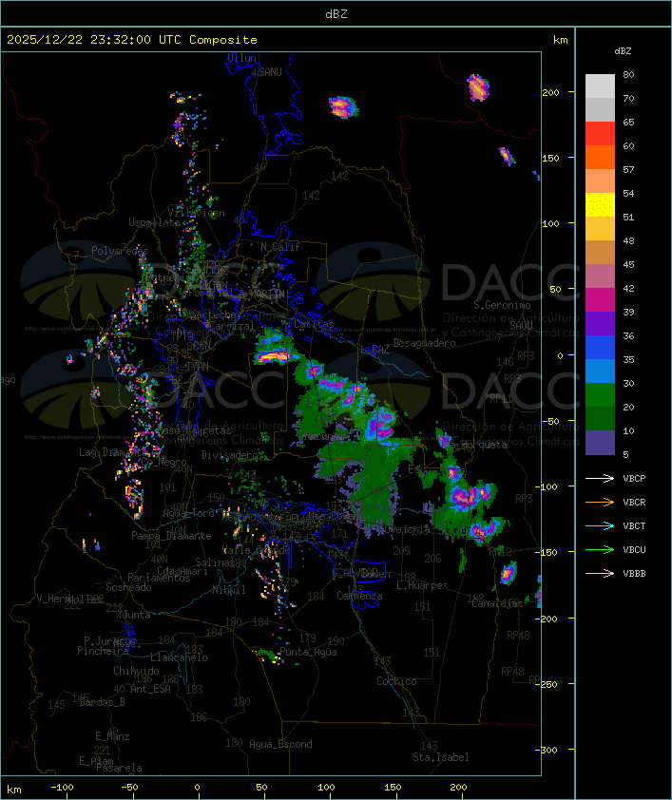Select the 70-80 dBZ light gray swatch
The width and height of the screenshot is (672, 800).
[x=600, y=86]
